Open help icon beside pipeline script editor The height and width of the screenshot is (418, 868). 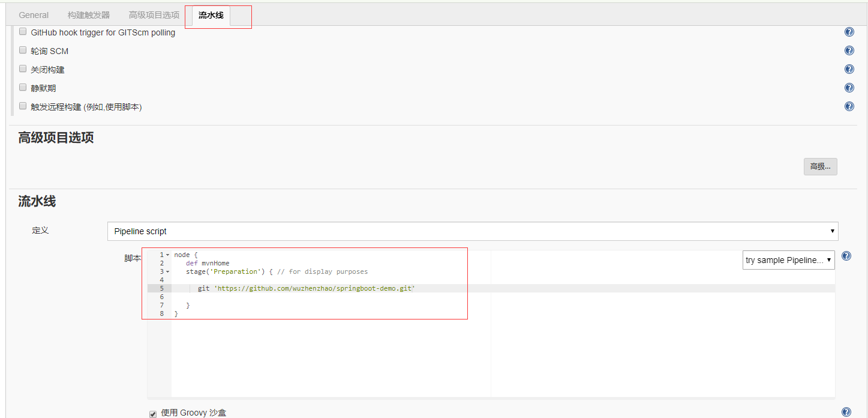(846, 256)
